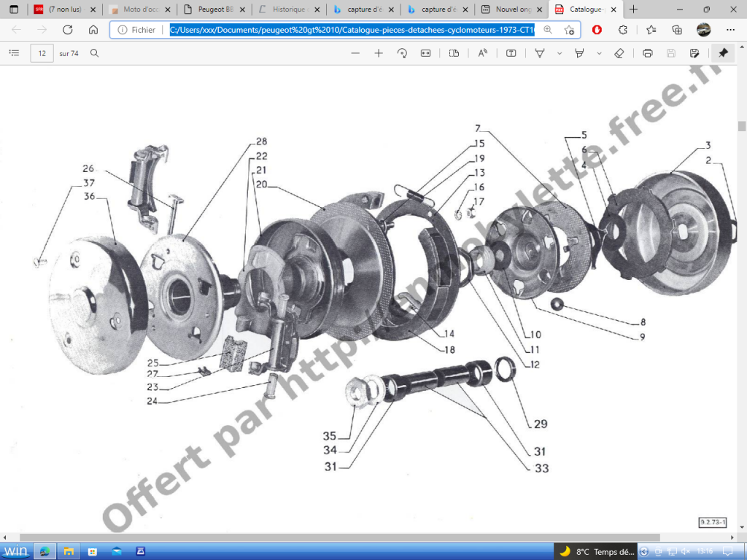Click the fit to width icon
747x560 pixels.
pyautogui.click(x=426, y=53)
